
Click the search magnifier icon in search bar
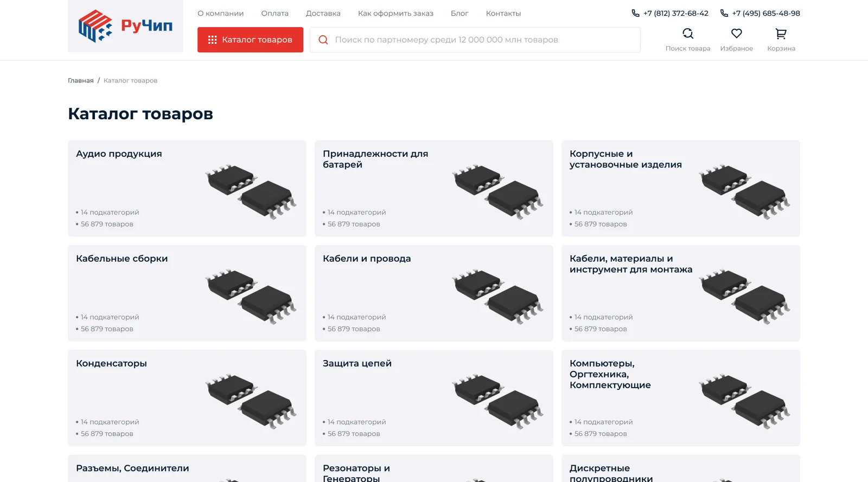[x=323, y=40]
